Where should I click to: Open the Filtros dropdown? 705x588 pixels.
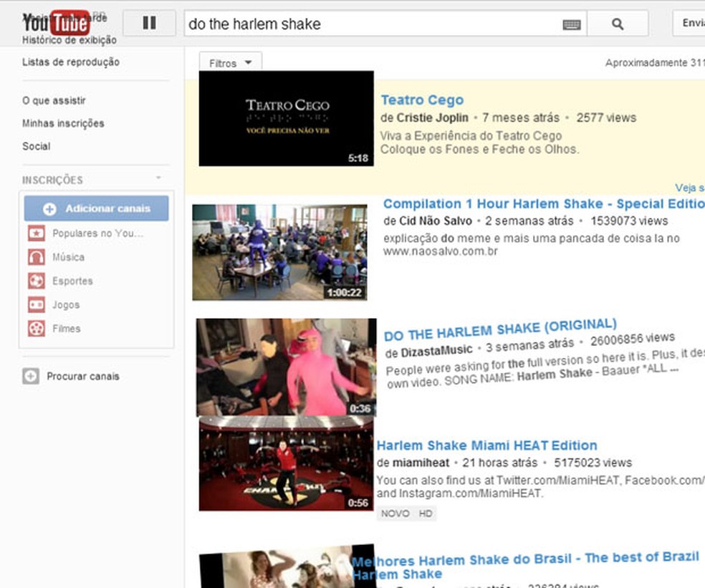click(229, 62)
